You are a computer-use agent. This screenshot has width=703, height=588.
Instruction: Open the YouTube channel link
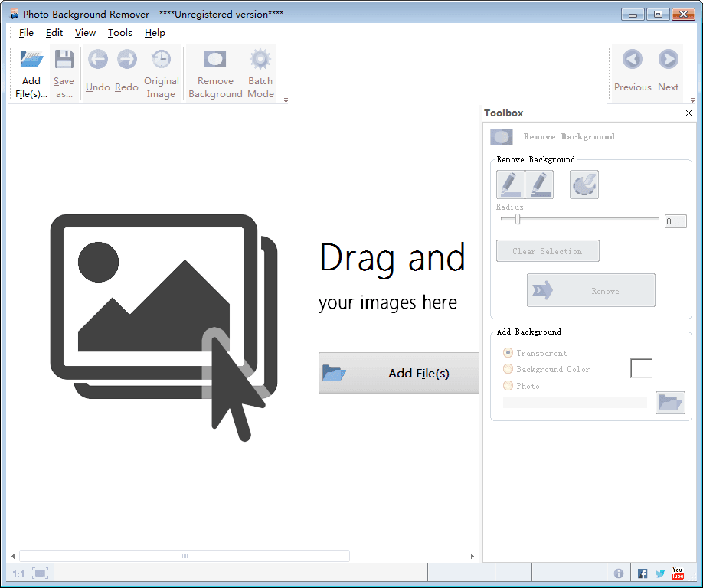(677, 573)
